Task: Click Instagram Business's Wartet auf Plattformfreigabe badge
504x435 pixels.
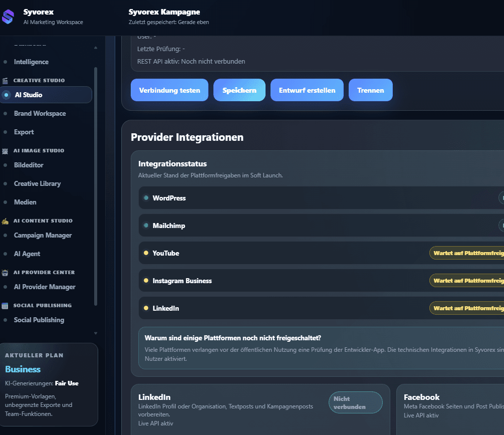Action: (x=467, y=281)
